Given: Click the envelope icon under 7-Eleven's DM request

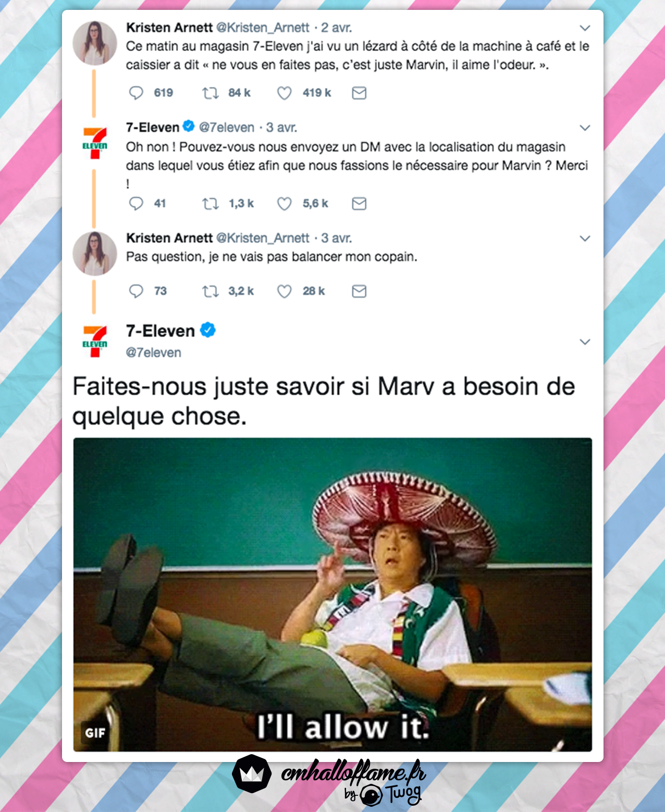Looking at the screenshot, I should tap(359, 204).
